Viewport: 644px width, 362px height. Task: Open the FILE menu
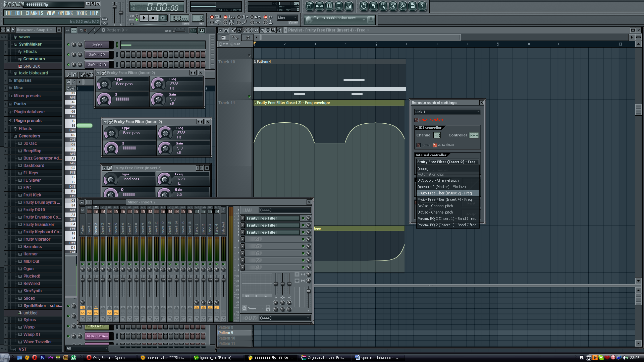click(9, 13)
